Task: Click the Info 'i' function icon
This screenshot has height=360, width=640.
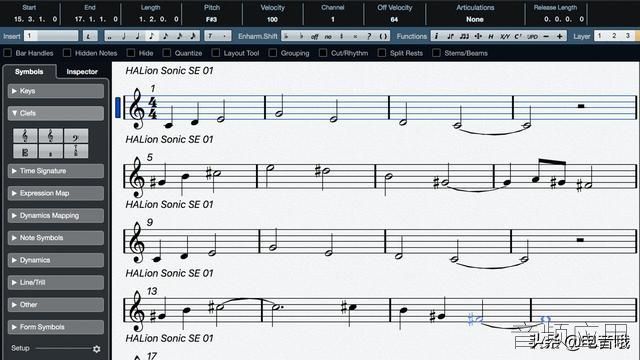Action: click(x=436, y=36)
